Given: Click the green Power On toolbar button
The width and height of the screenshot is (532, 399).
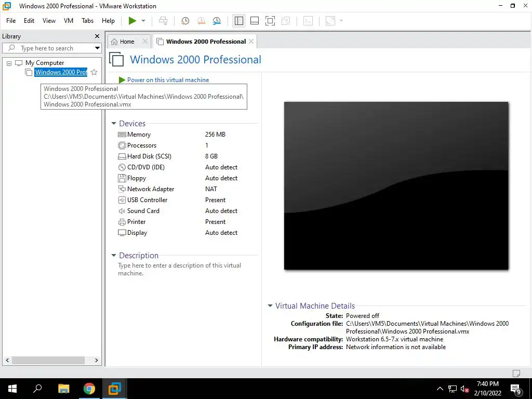Looking at the screenshot, I should coord(132,21).
